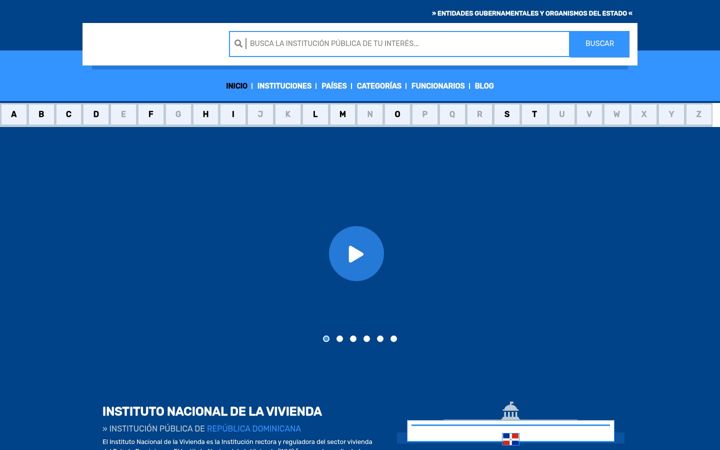720x450 pixels.
Task: Select letter A in alphabet bar
Action: [x=14, y=114]
